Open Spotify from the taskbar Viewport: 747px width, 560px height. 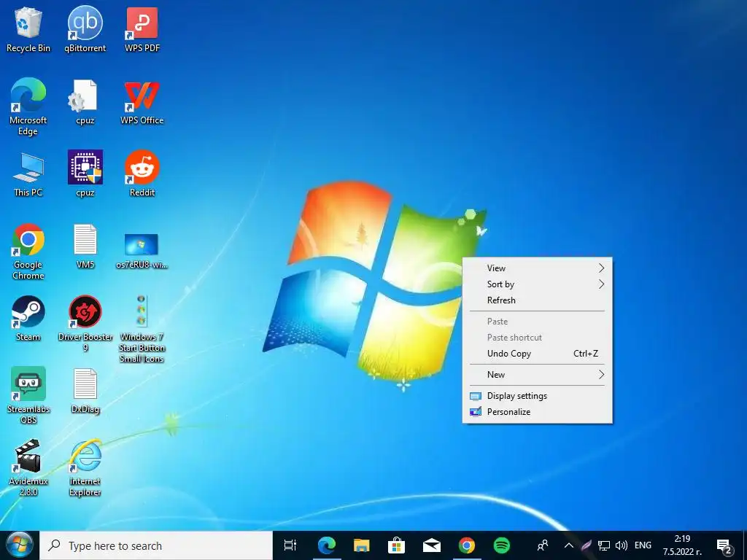(502, 545)
